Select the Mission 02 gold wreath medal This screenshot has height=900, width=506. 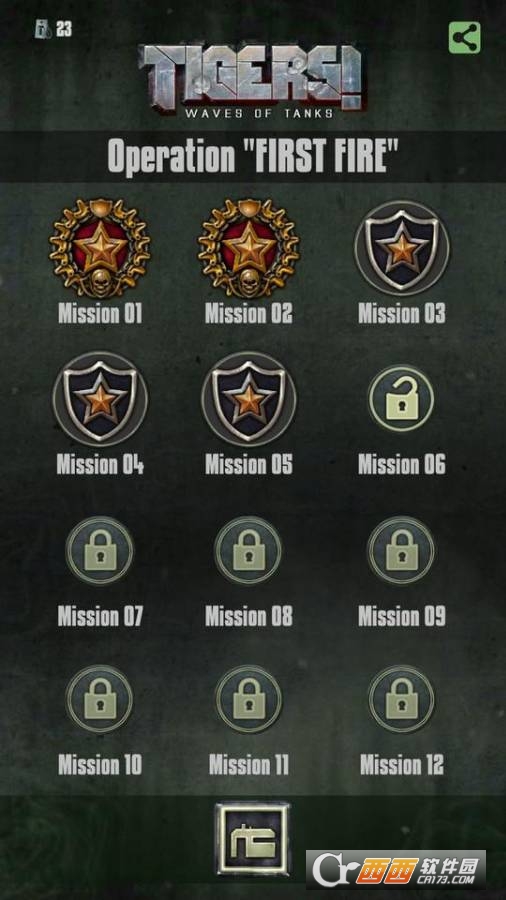pos(248,247)
